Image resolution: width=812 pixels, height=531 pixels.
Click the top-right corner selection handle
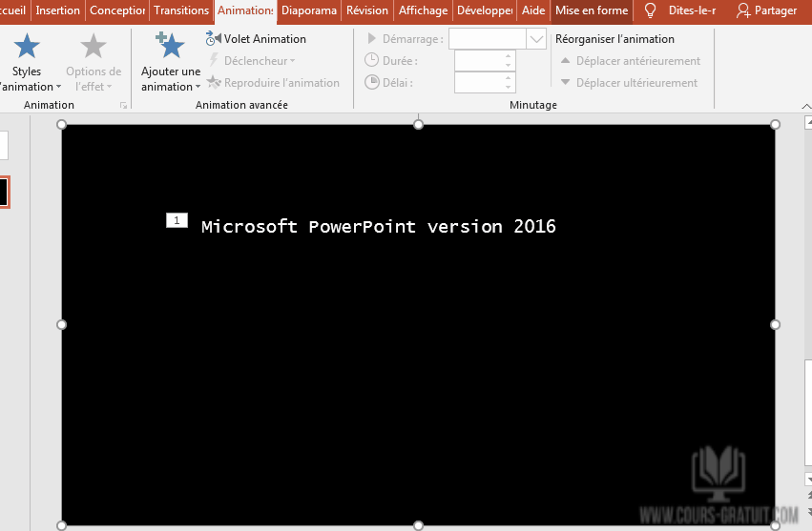click(x=775, y=124)
